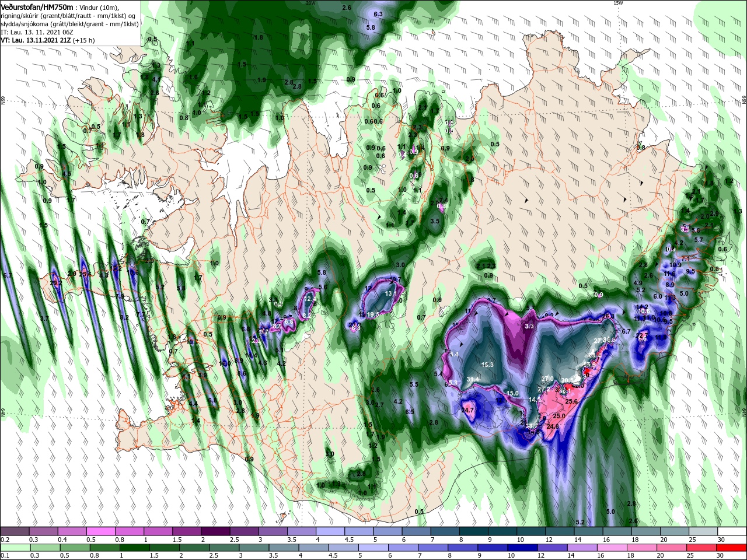Viewport: 747px width, 560px height.
Task: Click the 15.0 precipitation value
Action: 512,393
